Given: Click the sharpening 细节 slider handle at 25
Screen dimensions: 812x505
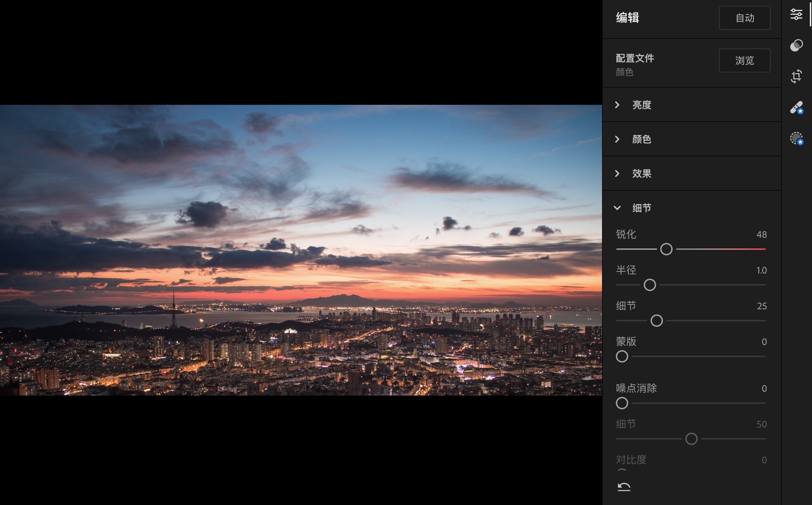Looking at the screenshot, I should point(657,321).
